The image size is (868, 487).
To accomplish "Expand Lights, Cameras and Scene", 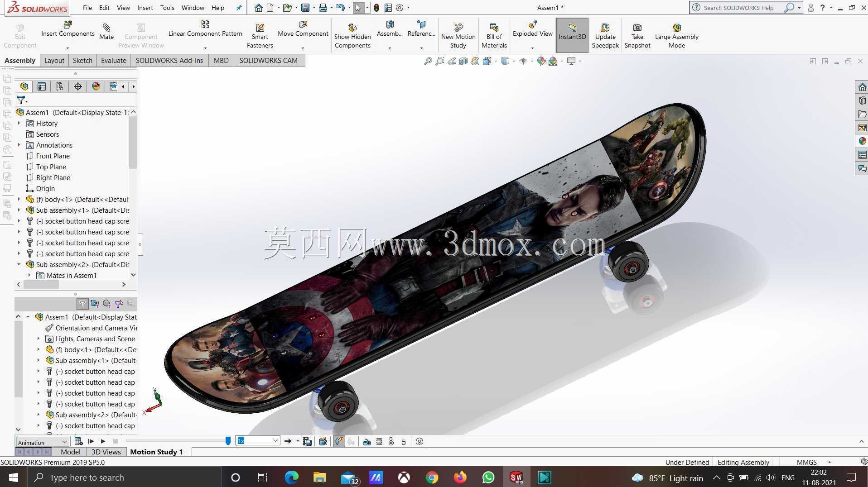I will 39,339.
